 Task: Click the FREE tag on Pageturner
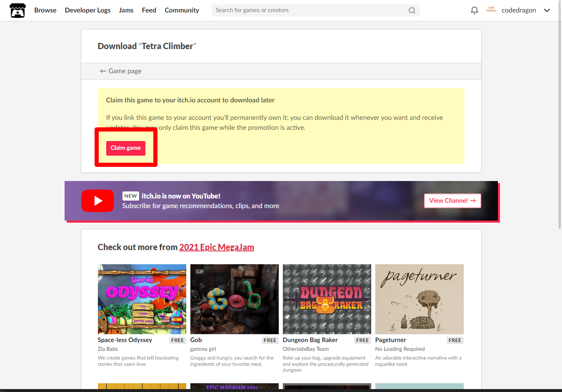tap(455, 340)
